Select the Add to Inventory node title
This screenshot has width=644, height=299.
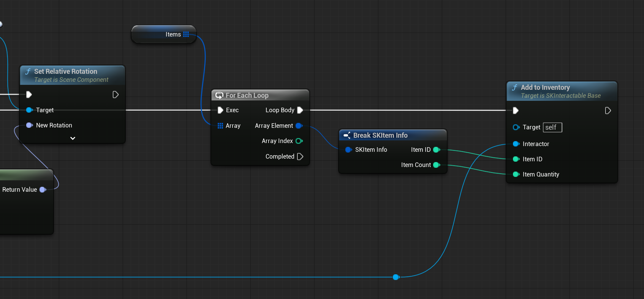click(x=545, y=87)
